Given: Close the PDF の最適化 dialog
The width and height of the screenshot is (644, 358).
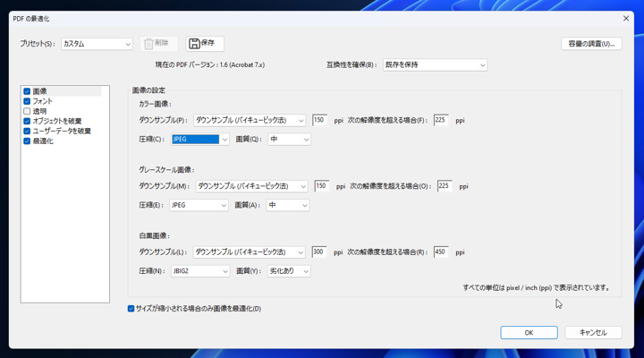Looking at the screenshot, I should pos(626,19).
